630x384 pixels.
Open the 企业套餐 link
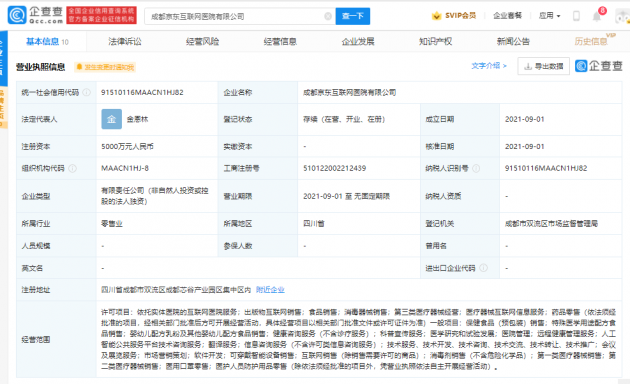507,16
